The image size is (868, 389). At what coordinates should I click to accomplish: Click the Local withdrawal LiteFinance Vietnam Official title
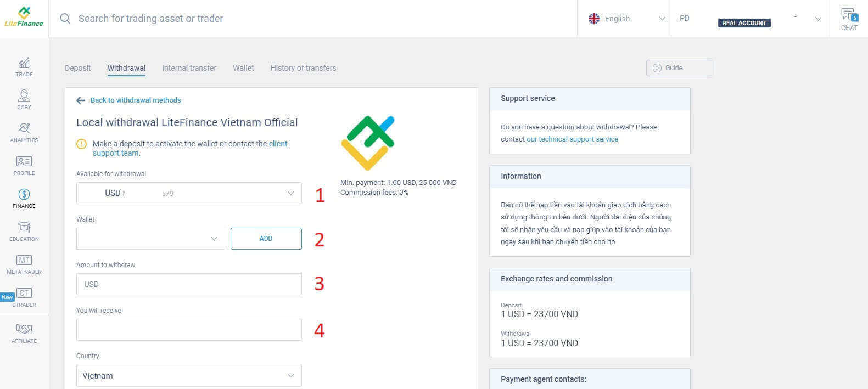[187, 122]
